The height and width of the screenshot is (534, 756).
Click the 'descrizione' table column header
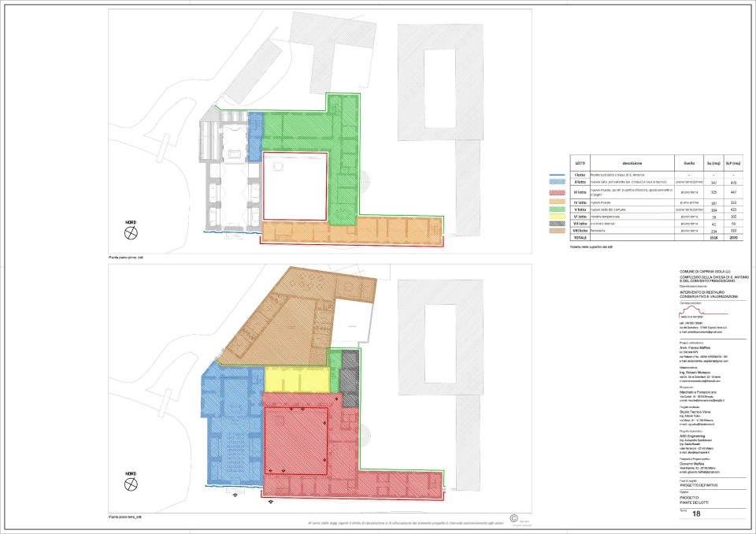632,163
